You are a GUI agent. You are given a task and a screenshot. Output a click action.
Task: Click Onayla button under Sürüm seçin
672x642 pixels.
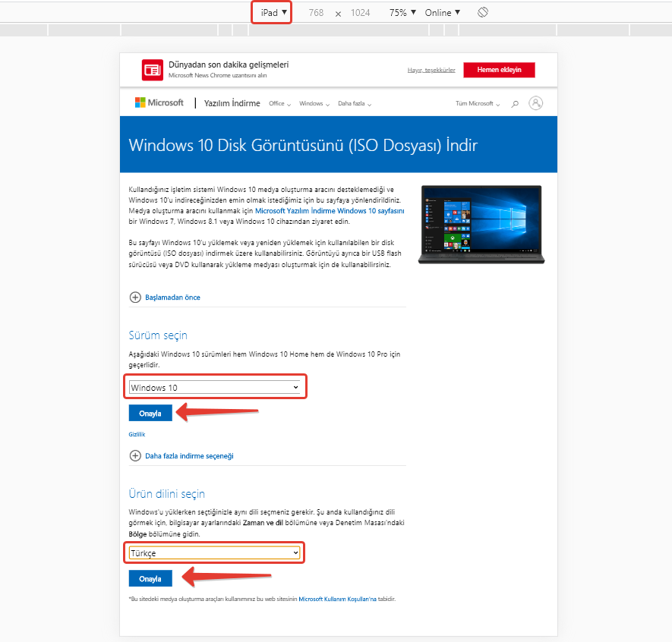pos(150,414)
